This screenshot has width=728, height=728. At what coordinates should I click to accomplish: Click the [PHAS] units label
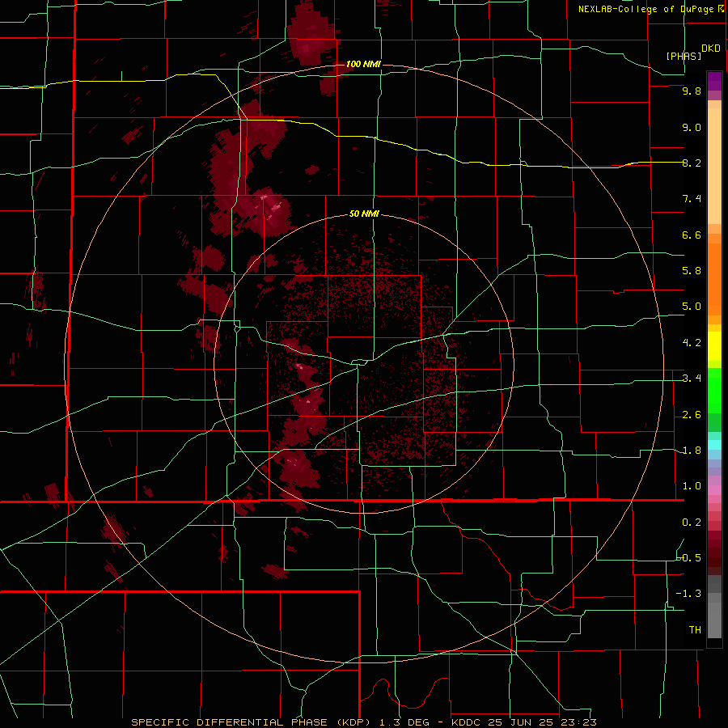pyautogui.click(x=684, y=56)
